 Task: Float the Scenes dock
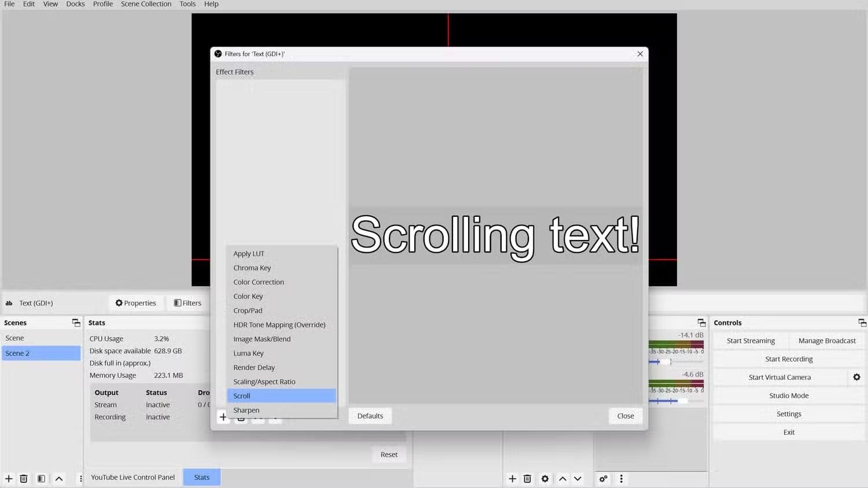click(x=76, y=323)
